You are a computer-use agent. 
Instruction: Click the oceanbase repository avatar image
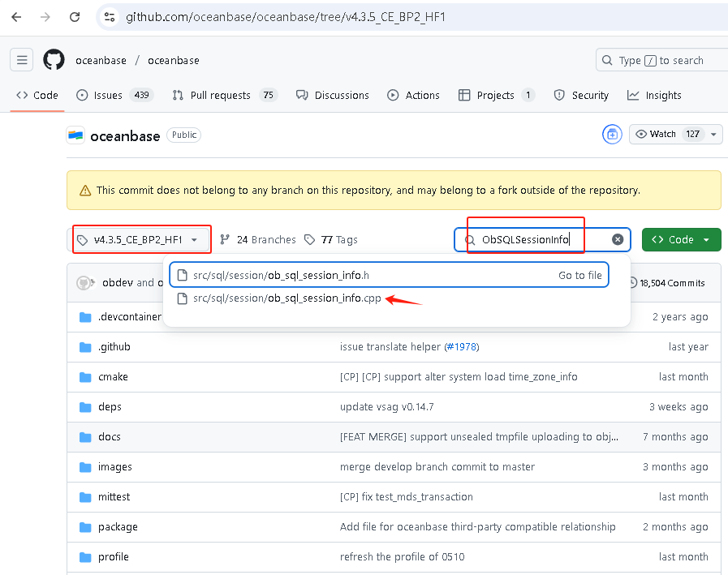pyautogui.click(x=75, y=135)
